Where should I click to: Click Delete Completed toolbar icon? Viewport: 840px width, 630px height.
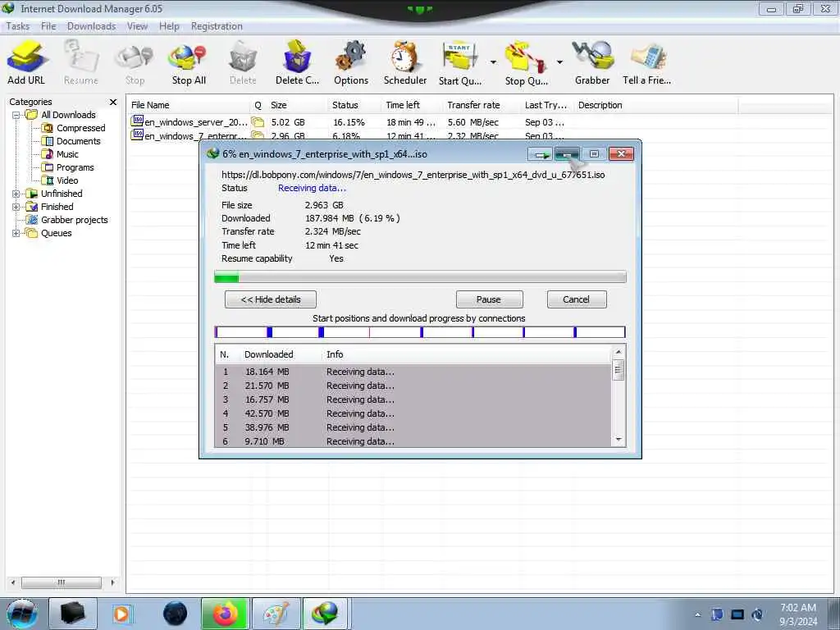297,62
